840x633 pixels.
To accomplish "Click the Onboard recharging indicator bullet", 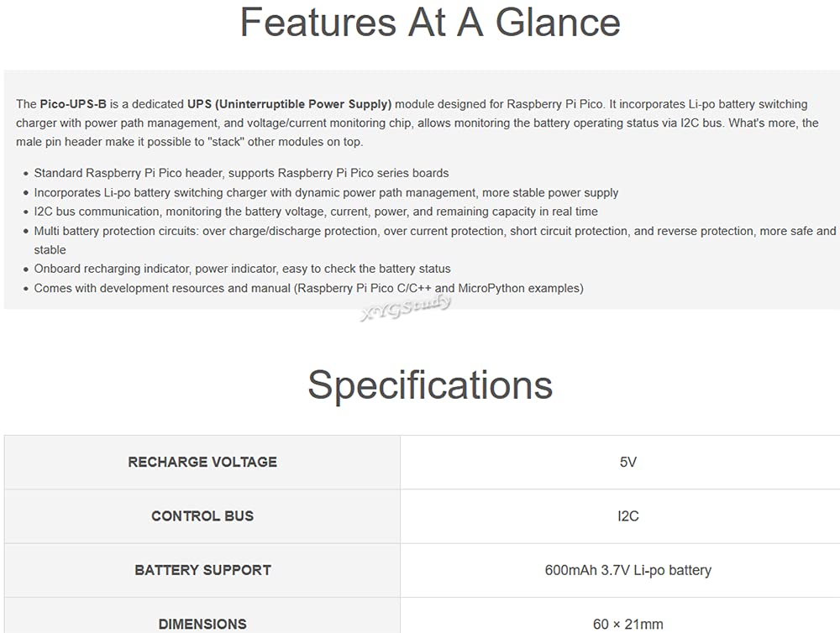I will (242, 269).
